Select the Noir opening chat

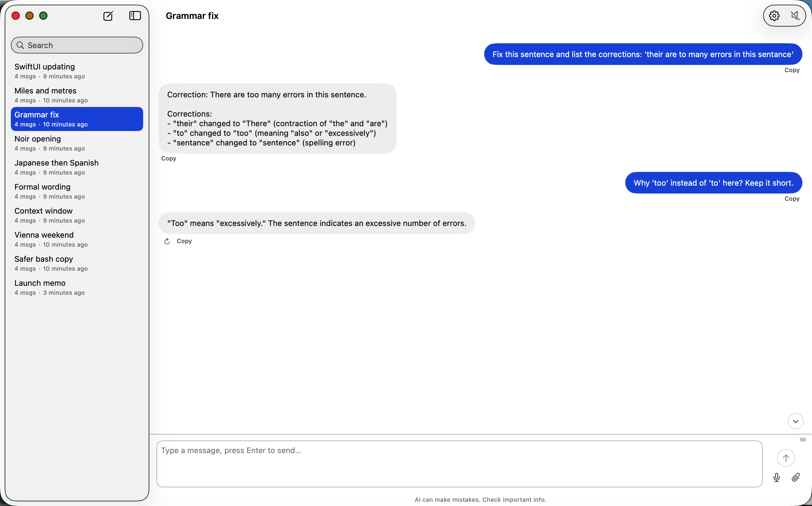pos(77,143)
